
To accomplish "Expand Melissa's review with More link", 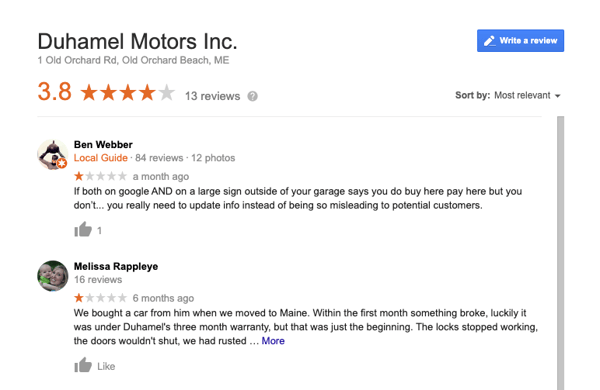I will (273, 341).
